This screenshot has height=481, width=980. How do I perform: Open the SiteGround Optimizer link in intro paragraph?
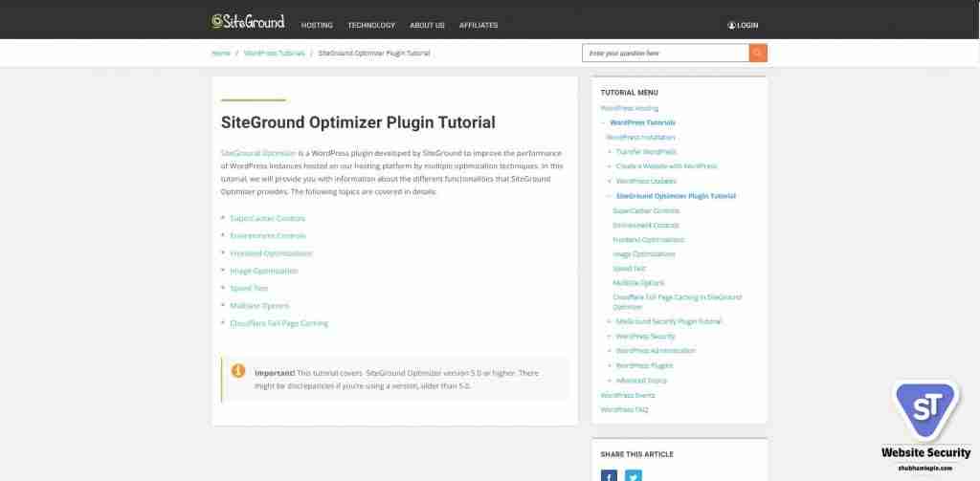click(x=258, y=153)
